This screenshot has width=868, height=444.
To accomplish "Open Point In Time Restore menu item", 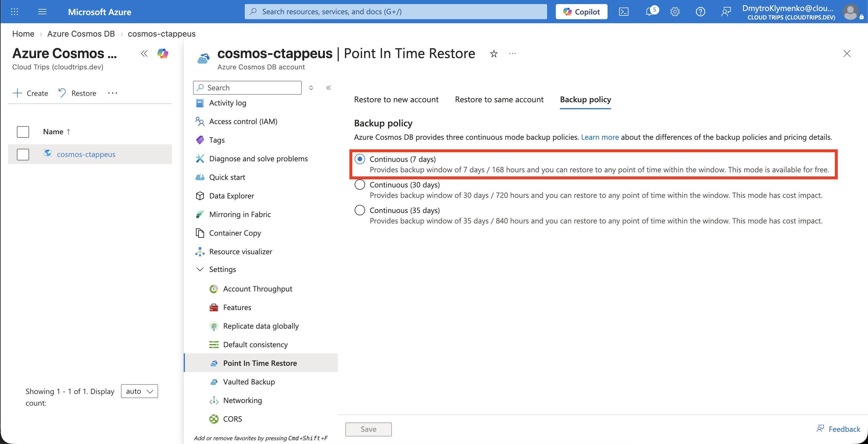I will pos(261,363).
